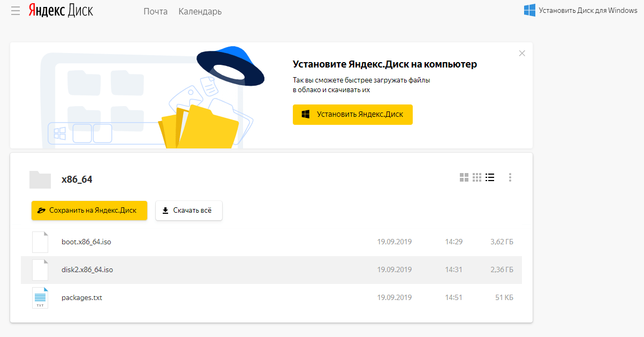The image size is (644, 337).
Task: Close the install promo banner
Action: click(x=522, y=53)
